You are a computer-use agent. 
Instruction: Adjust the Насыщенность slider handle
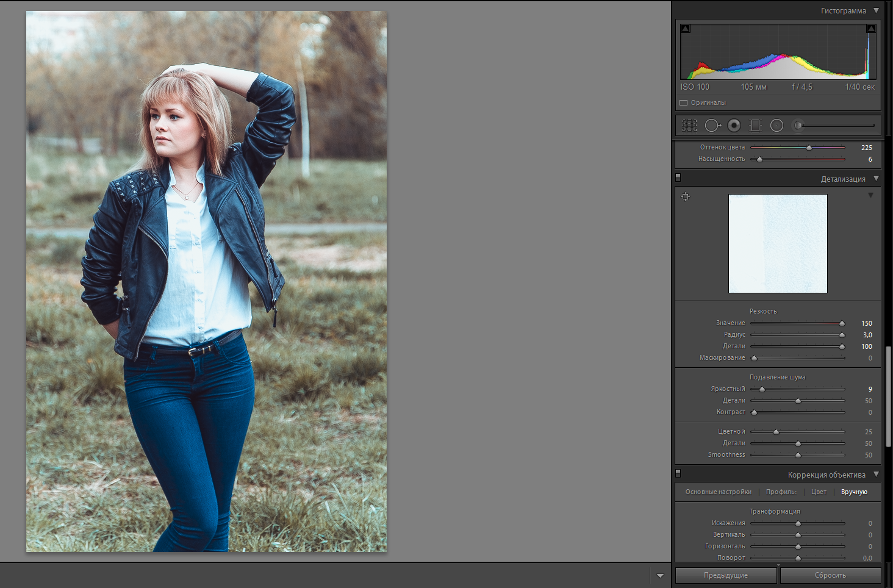[x=759, y=159]
